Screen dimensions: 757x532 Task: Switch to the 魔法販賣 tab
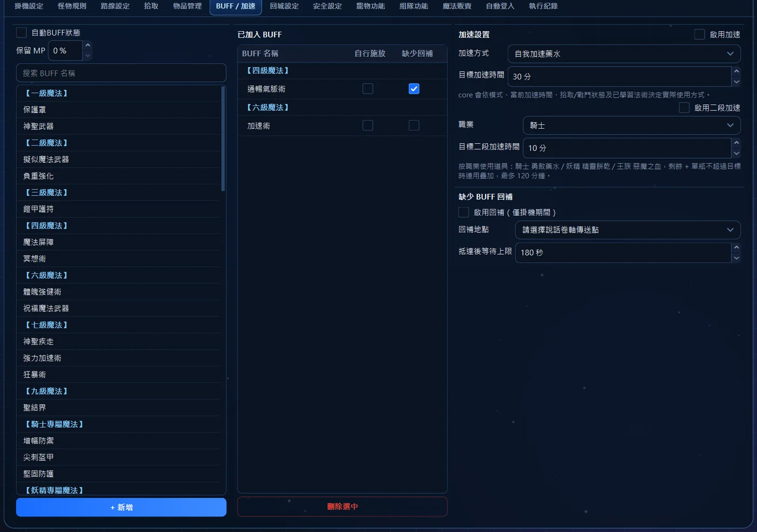coord(457,6)
